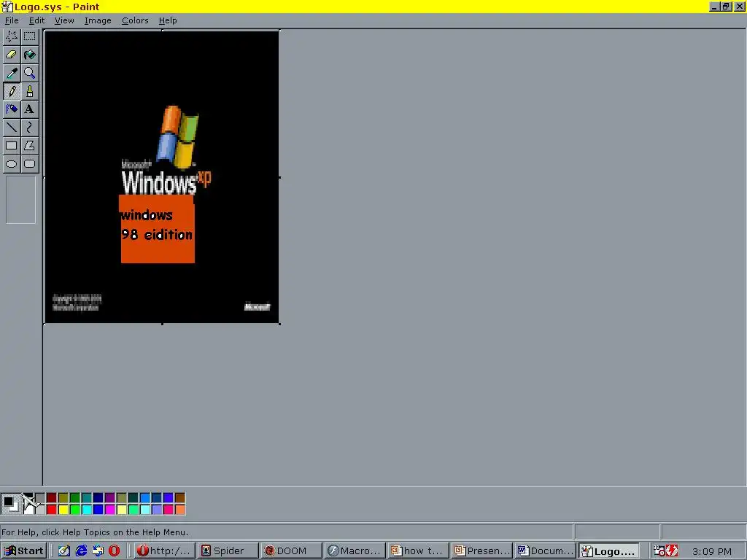Pick the dark red color swatch
This screenshot has height=560, width=747.
52,498
